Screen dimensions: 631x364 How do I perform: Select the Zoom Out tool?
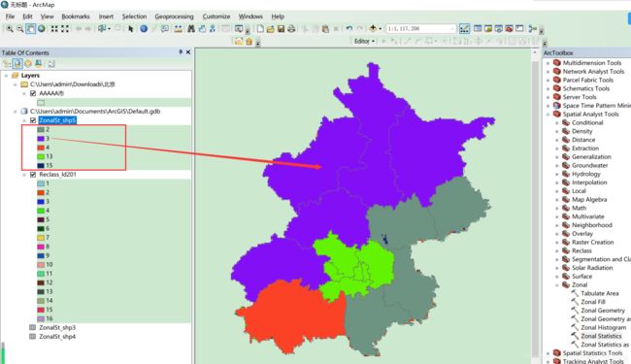[x=19, y=29]
